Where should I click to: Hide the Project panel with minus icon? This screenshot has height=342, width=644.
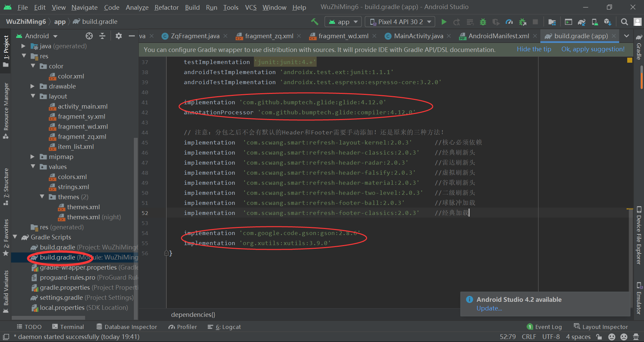[132, 36]
